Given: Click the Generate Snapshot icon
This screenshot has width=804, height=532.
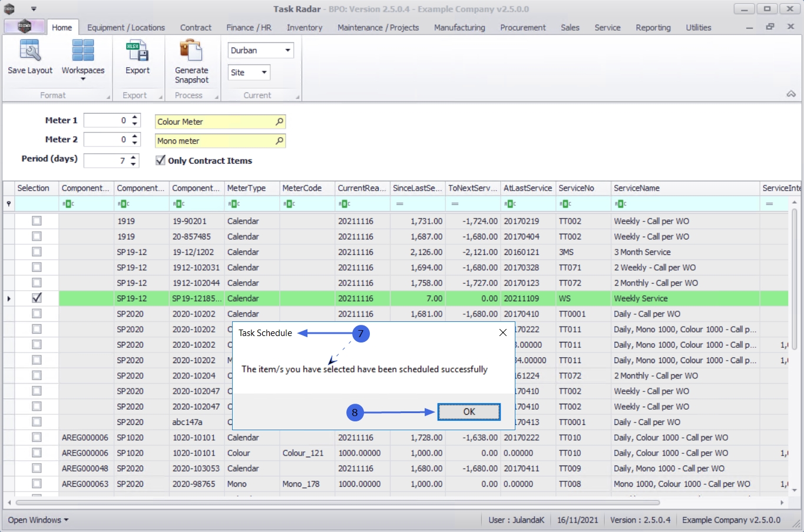Looking at the screenshot, I should click(191, 52).
